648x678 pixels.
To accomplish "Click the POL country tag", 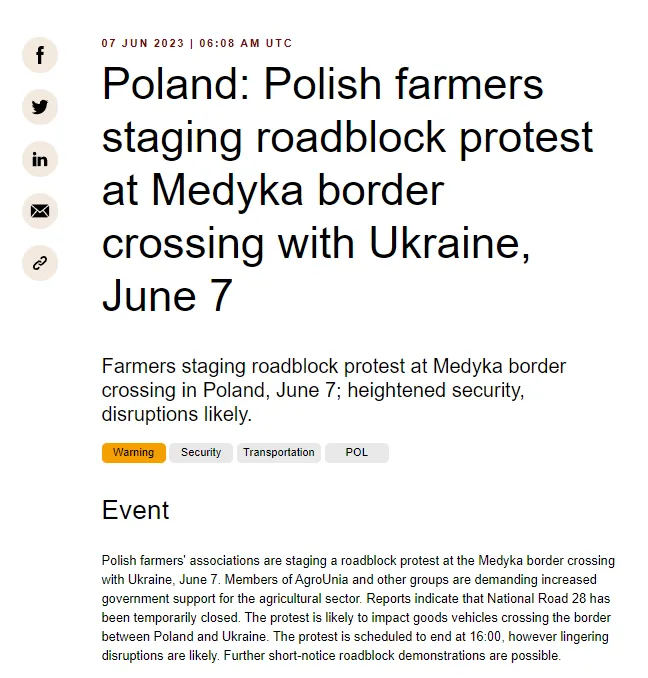I will pyautogui.click(x=357, y=453).
